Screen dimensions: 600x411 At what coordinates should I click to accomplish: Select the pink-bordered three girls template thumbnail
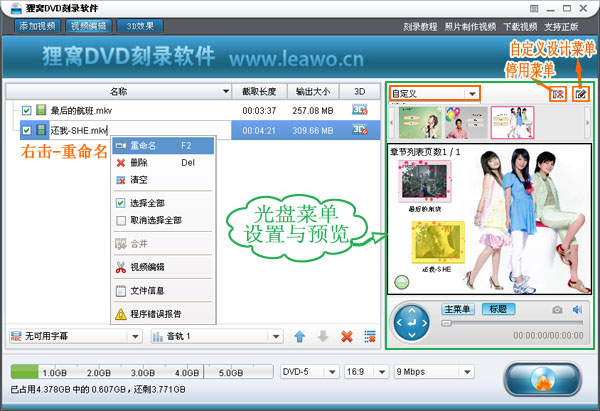[x=512, y=123]
